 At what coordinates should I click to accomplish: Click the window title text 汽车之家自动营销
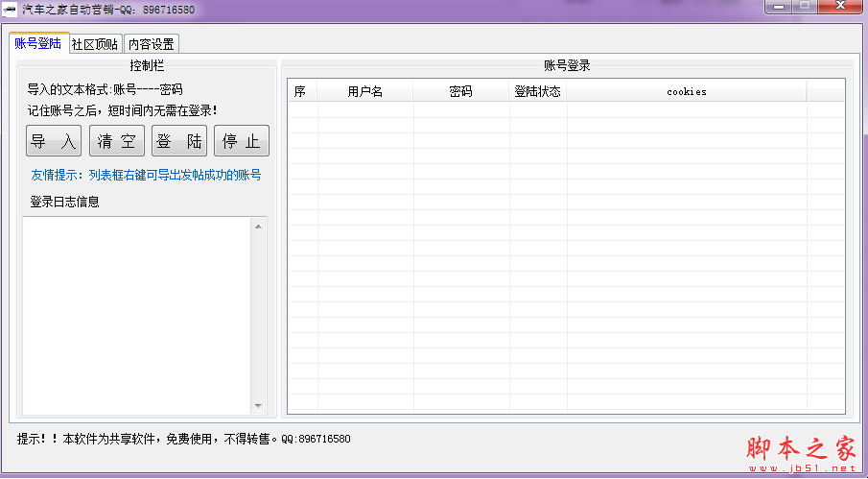[x=108, y=10]
